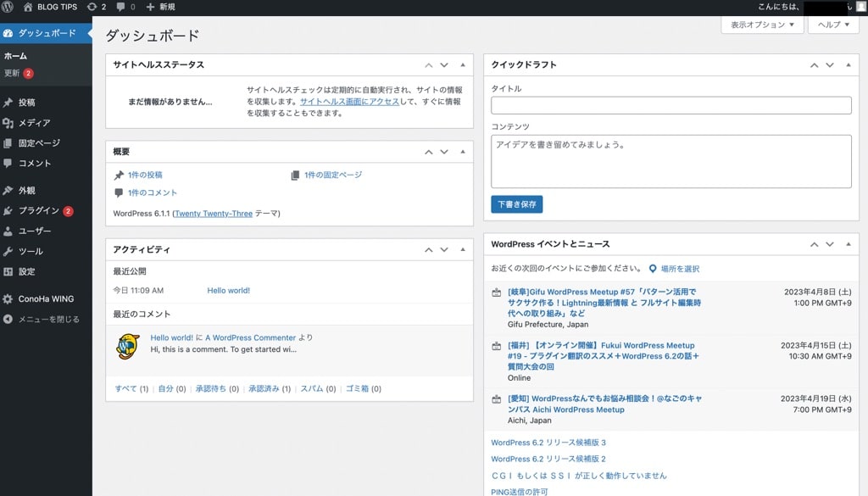Open the メディア menu label

(x=34, y=123)
